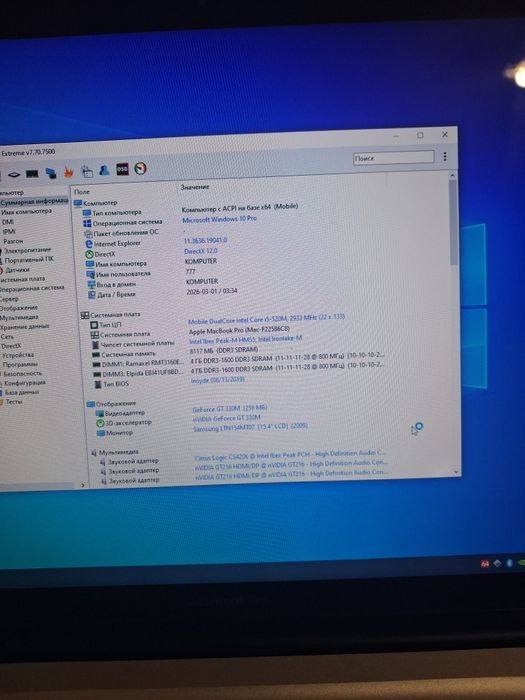The image size is (525, 700).
Task: Open the Insyde BIOS date link
Action: pyautogui.click(x=217, y=380)
